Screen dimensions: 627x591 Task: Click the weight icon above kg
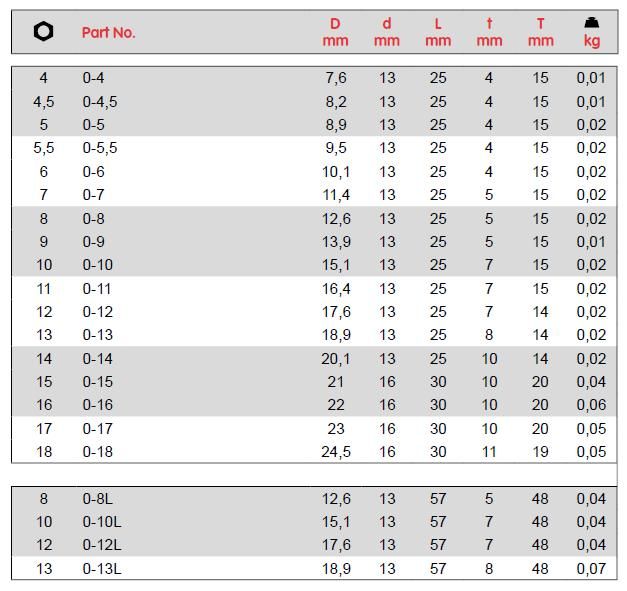(591, 22)
